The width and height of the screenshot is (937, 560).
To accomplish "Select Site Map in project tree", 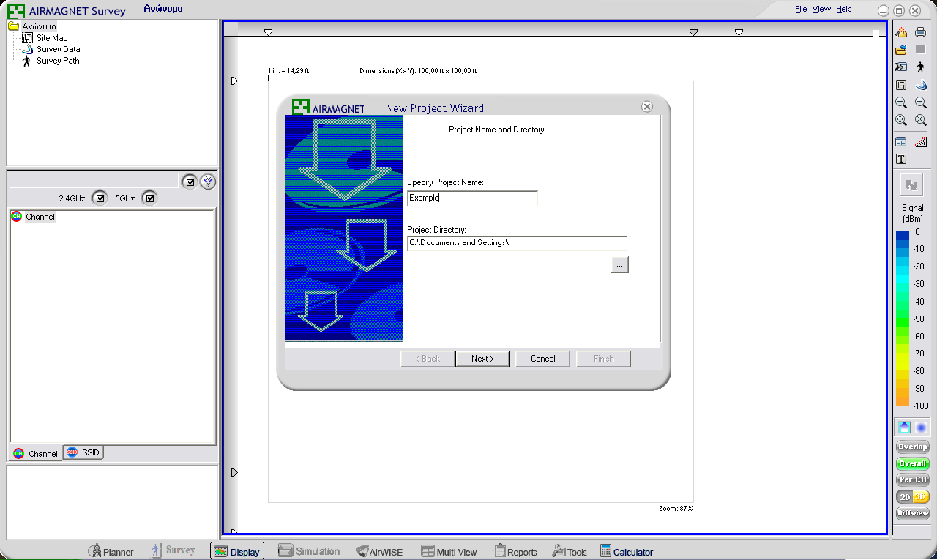I will click(52, 38).
